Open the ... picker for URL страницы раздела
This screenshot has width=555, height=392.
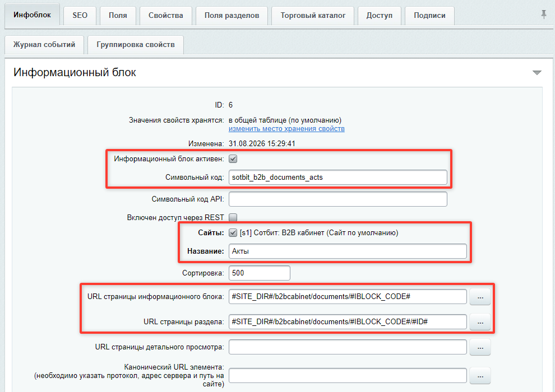(480, 321)
